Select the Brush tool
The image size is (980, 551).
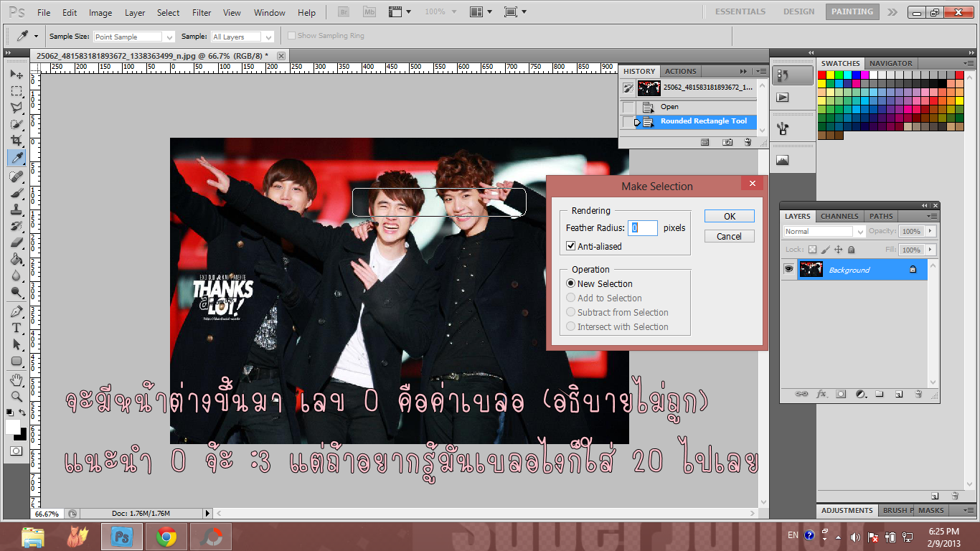click(x=17, y=192)
